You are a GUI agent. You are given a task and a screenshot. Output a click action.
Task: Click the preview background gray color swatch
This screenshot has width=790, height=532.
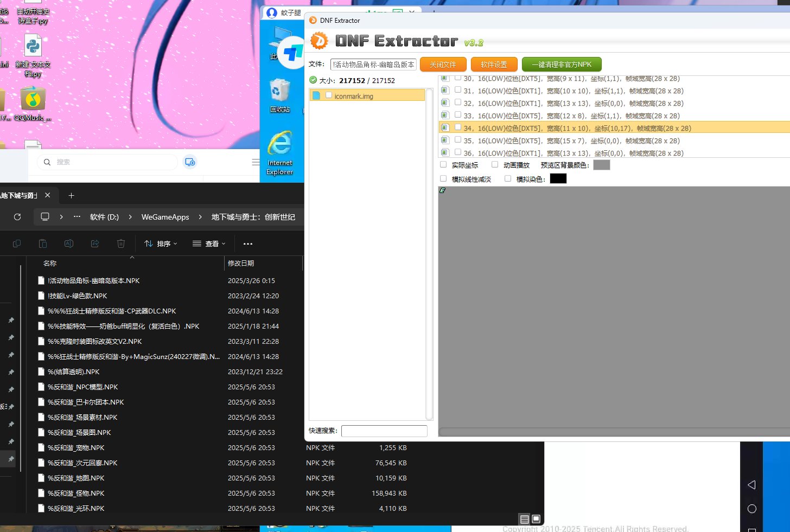click(x=602, y=165)
